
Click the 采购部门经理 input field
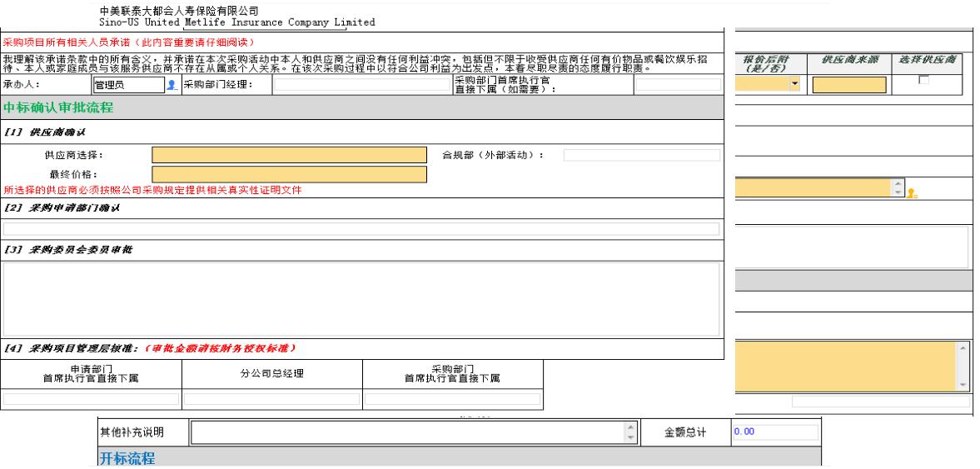tap(361, 84)
